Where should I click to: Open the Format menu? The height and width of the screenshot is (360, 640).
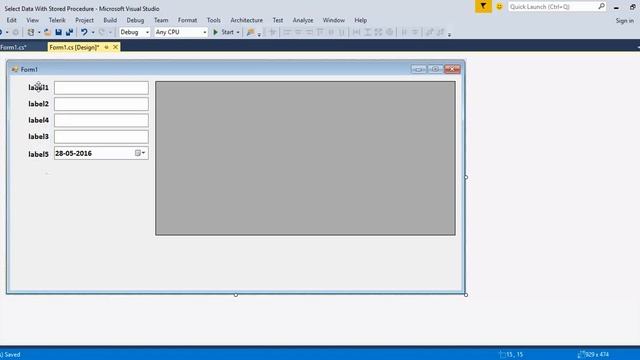pyautogui.click(x=187, y=20)
